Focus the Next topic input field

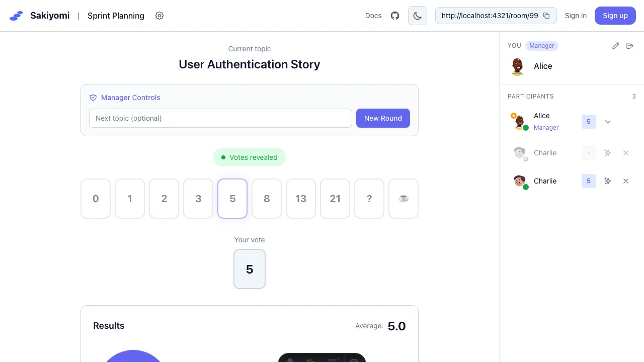(x=220, y=118)
